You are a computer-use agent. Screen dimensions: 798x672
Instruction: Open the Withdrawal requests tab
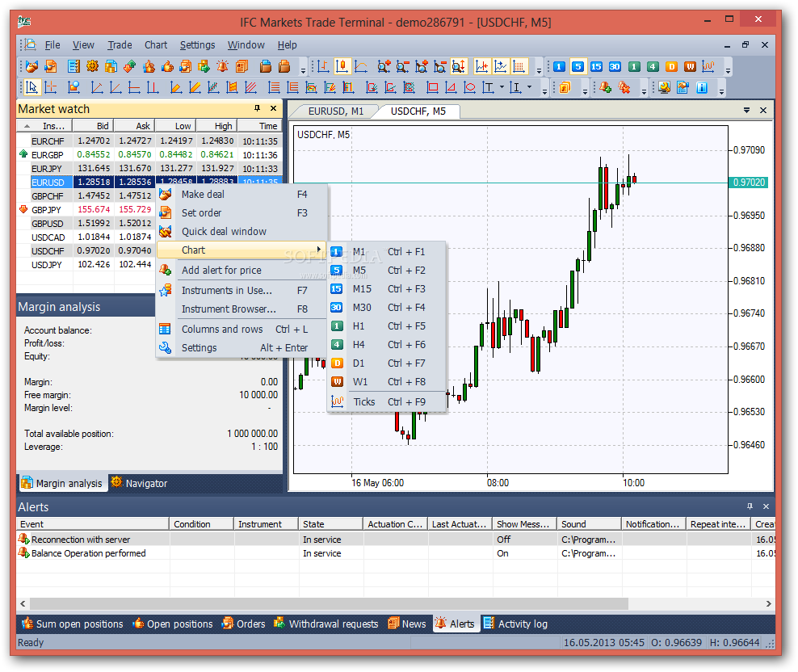point(326,624)
